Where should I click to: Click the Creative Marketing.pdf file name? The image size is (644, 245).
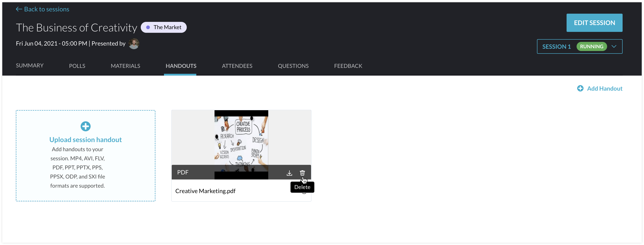(x=205, y=191)
